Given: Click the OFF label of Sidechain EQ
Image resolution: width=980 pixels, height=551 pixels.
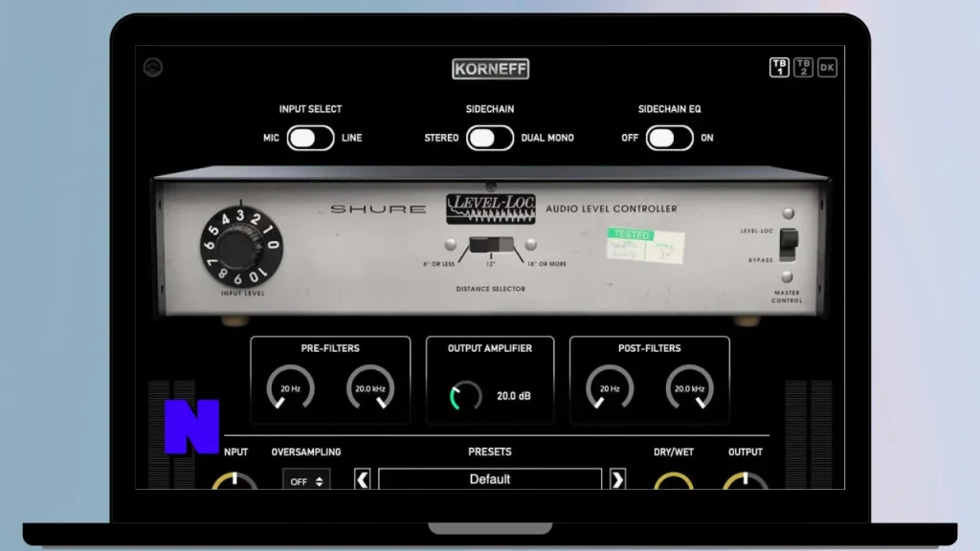Looking at the screenshot, I should coord(630,138).
